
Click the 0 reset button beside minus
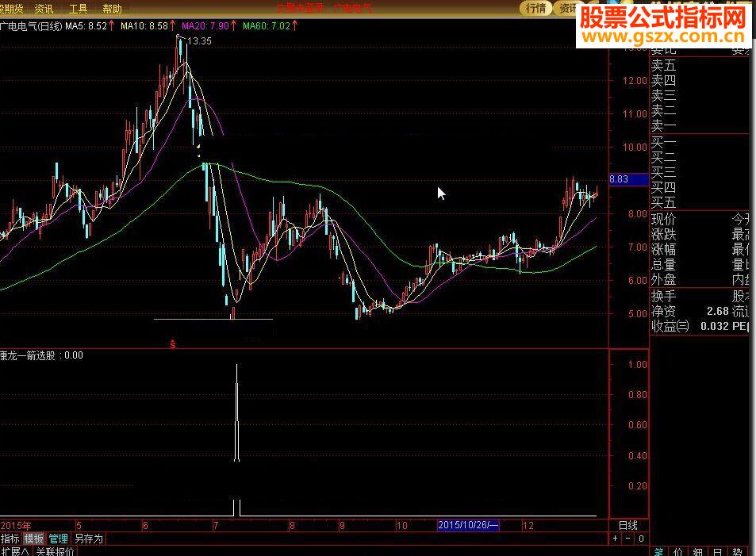tap(641, 539)
